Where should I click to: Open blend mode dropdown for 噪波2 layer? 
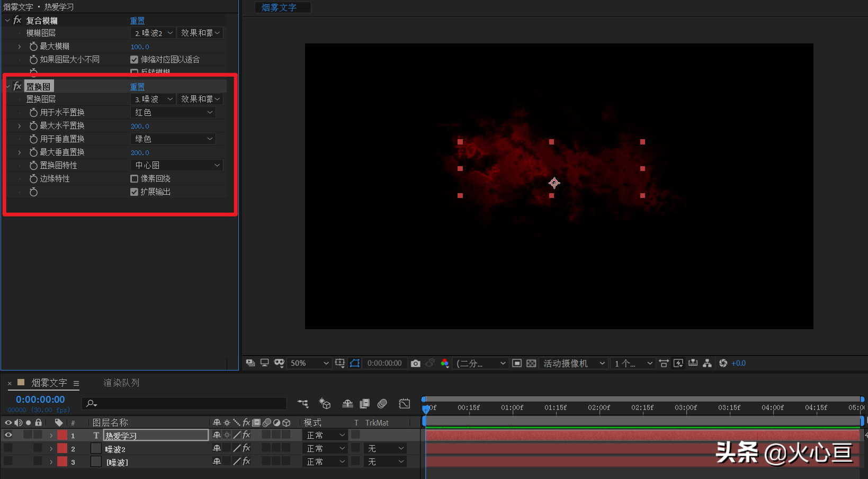click(x=325, y=448)
